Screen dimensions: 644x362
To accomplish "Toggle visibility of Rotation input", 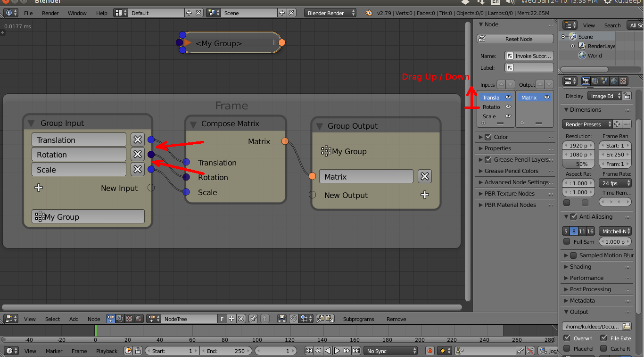I will (x=508, y=107).
